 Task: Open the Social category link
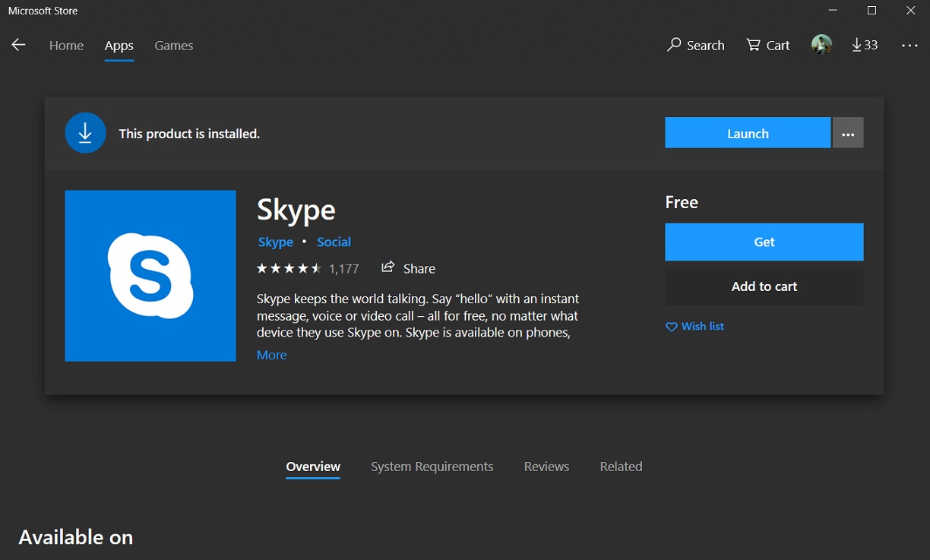coord(334,242)
